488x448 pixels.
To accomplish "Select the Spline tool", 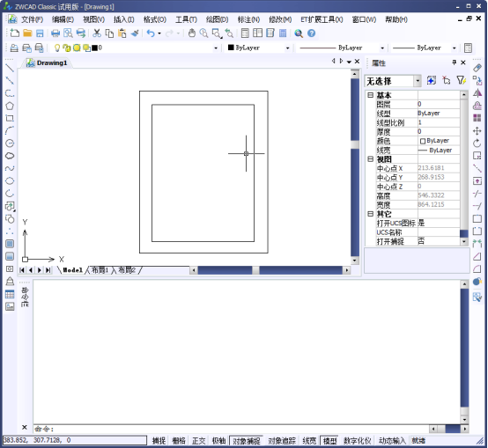I will tap(10, 168).
